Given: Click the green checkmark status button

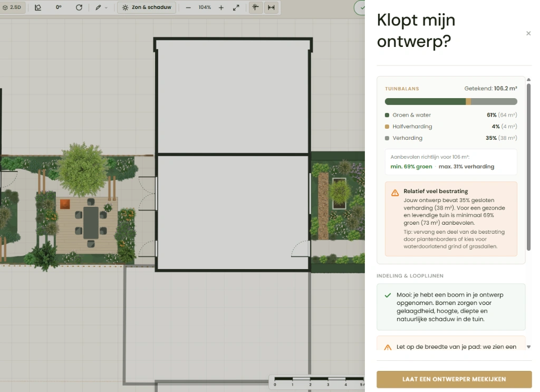Looking at the screenshot, I should [x=360, y=7].
